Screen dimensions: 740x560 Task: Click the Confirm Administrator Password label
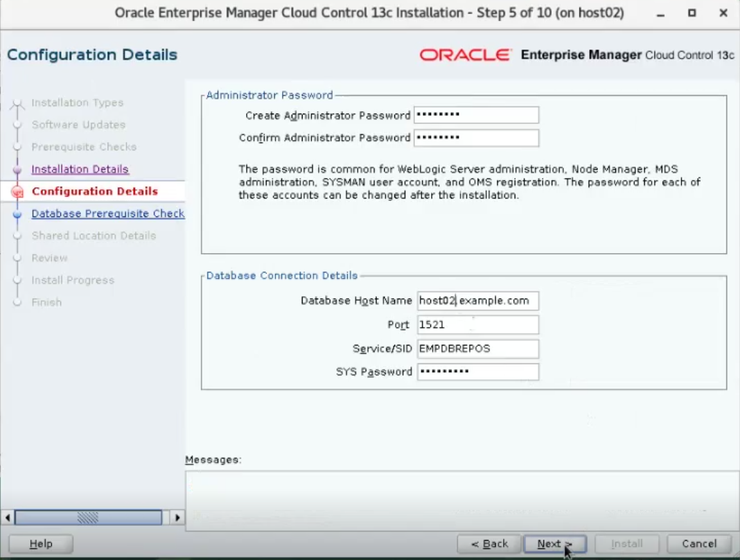coord(324,138)
